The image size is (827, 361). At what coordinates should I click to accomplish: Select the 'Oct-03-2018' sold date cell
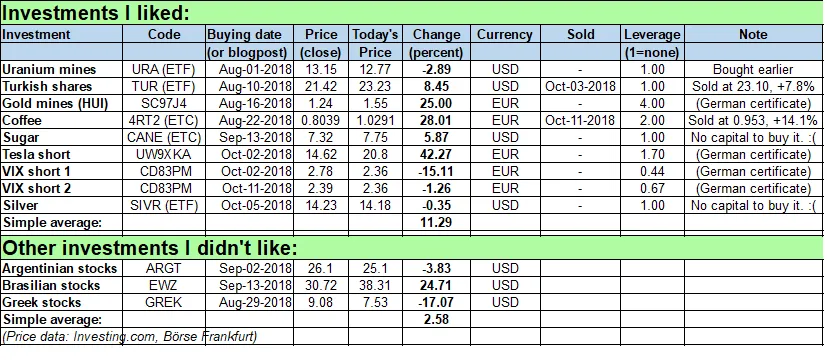point(580,87)
